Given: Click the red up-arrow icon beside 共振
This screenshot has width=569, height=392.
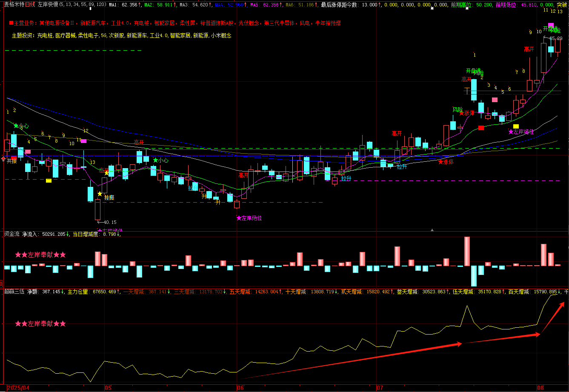Looking at the screenshot, I should pos(4,159).
